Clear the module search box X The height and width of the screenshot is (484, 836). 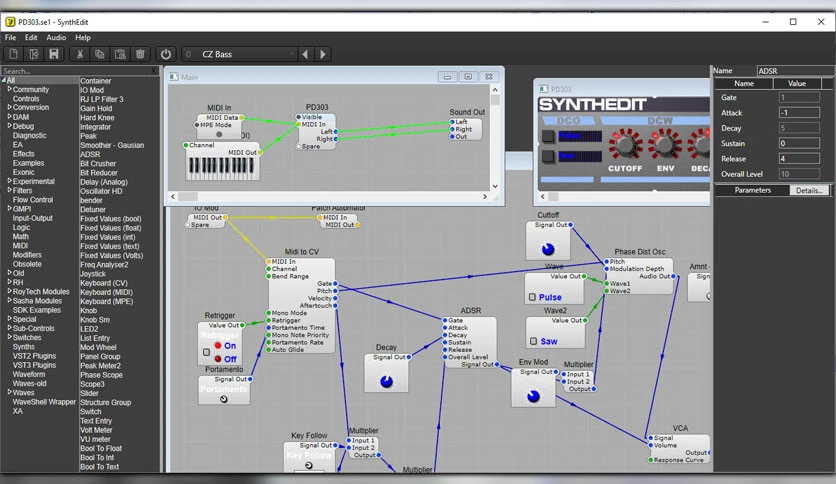pyautogui.click(x=154, y=70)
